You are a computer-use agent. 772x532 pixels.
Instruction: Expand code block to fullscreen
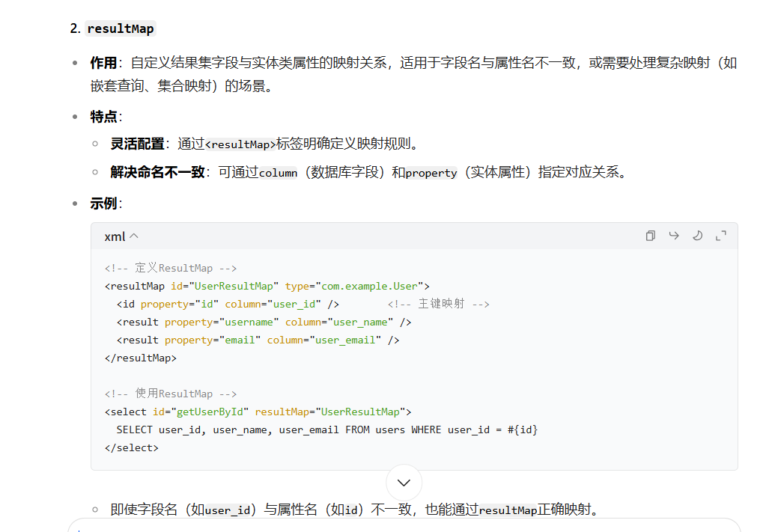click(721, 236)
